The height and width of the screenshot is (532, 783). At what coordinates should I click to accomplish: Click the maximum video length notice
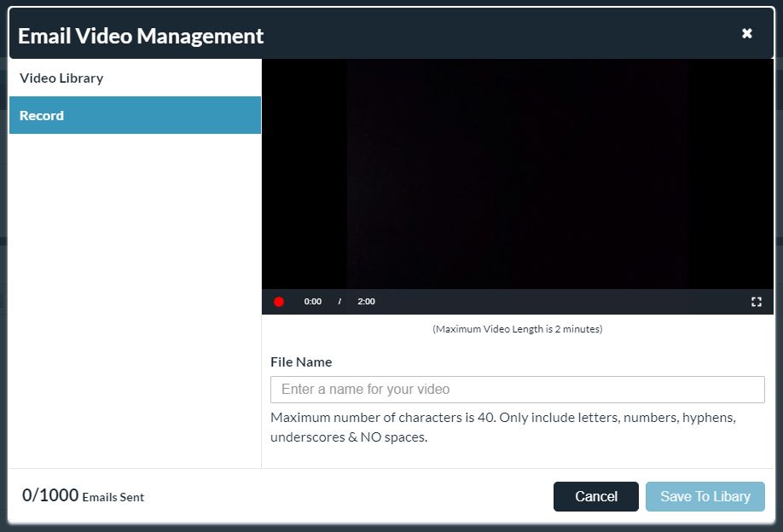click(x=517, y=328)
